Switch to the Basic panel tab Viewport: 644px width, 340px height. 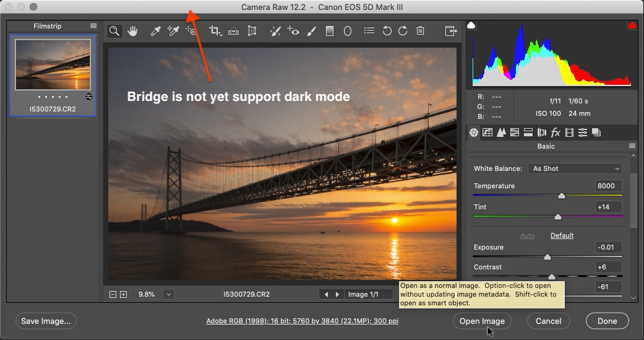[x=473, y=133]
